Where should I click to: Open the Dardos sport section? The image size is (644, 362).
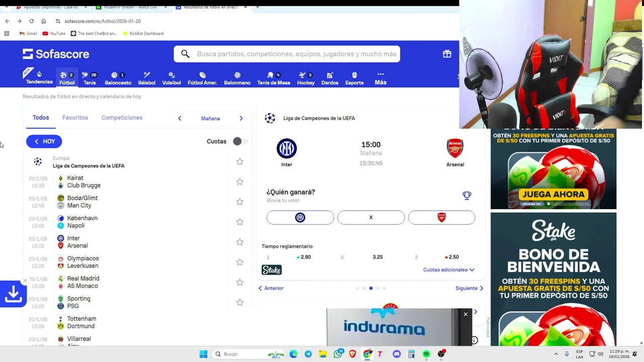click(330, 78)
